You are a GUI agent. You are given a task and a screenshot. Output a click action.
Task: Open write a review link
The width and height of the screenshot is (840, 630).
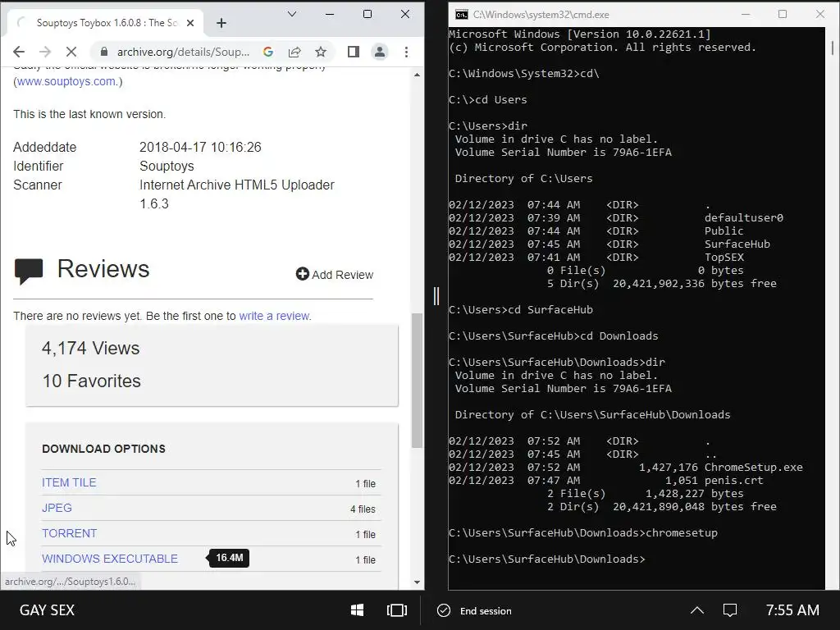pos(274,316)
